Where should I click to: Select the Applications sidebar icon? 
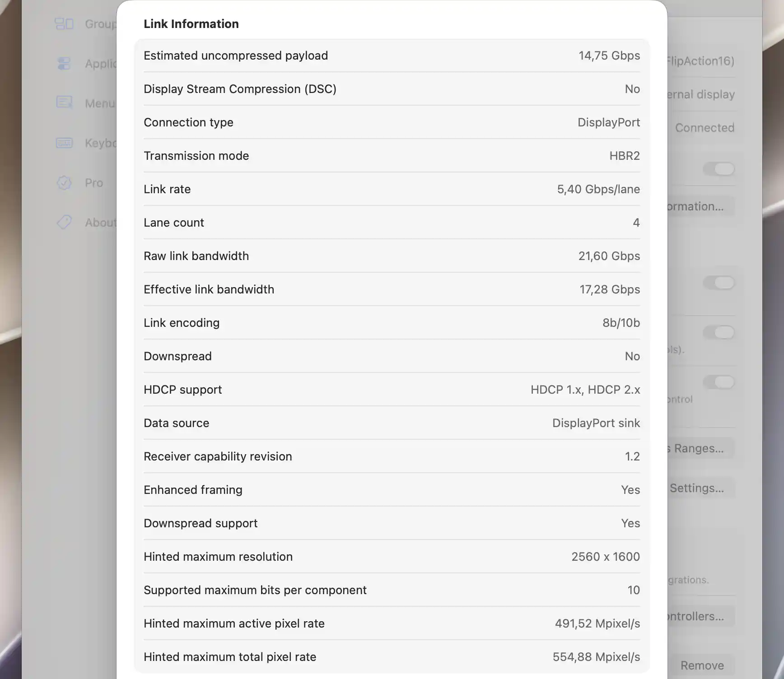click(64, 63)
